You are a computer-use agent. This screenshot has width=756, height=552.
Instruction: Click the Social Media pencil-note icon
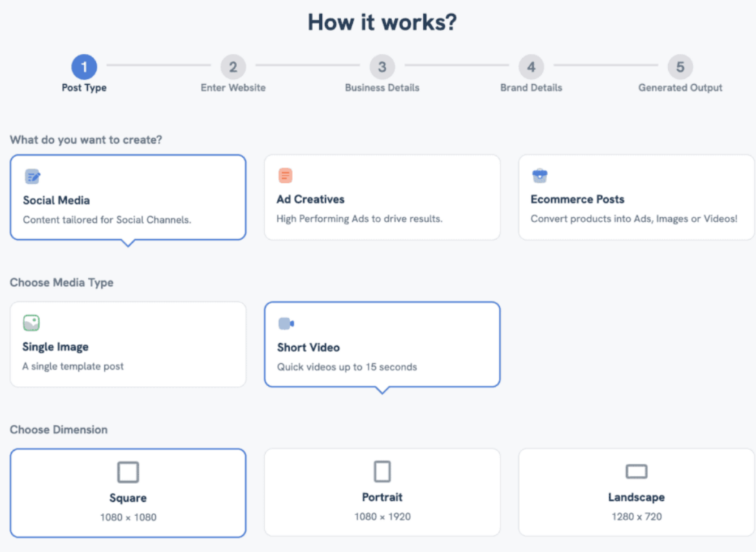[x=32, y=176]
